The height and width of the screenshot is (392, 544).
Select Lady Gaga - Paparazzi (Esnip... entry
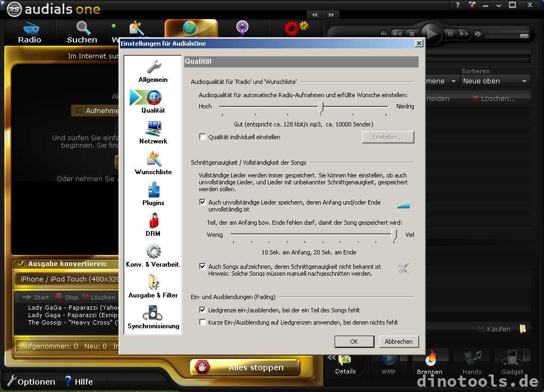coord(73,315)
